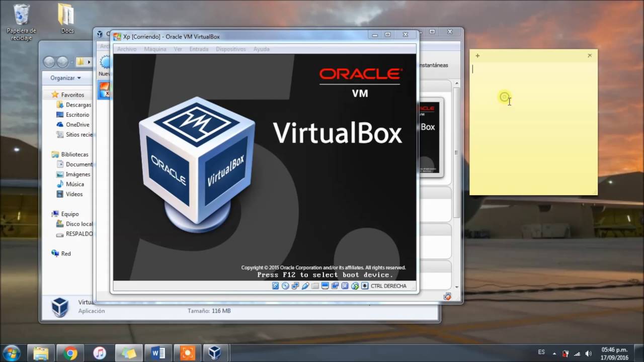The width and height of the screenshot is (644, 362).
Task: Click the Nueva icon in VirtualBox Manager toolbar
Action: point(105,62)
